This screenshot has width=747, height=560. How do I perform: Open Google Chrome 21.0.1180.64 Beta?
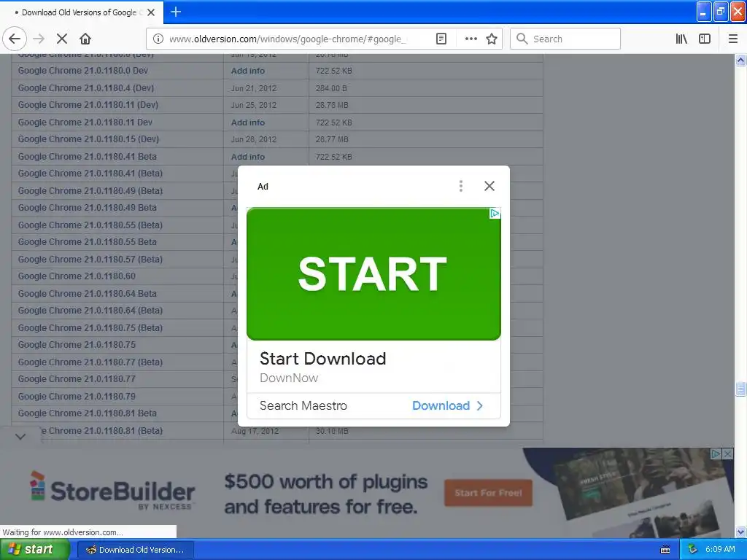coord(88,294)
